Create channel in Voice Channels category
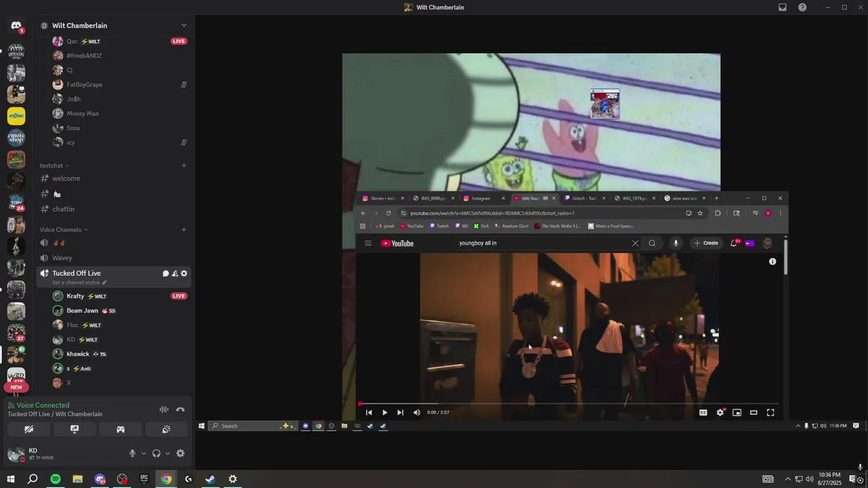Image resolution: width=868 pixels, height=488 pixels. coord(184,230)
